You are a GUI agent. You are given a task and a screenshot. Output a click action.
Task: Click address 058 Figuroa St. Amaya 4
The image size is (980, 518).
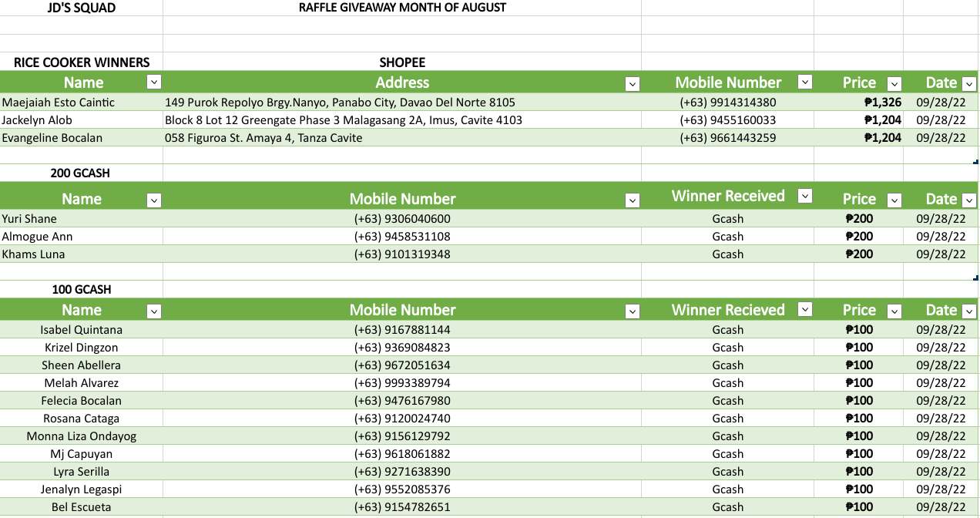pos(263,138)
